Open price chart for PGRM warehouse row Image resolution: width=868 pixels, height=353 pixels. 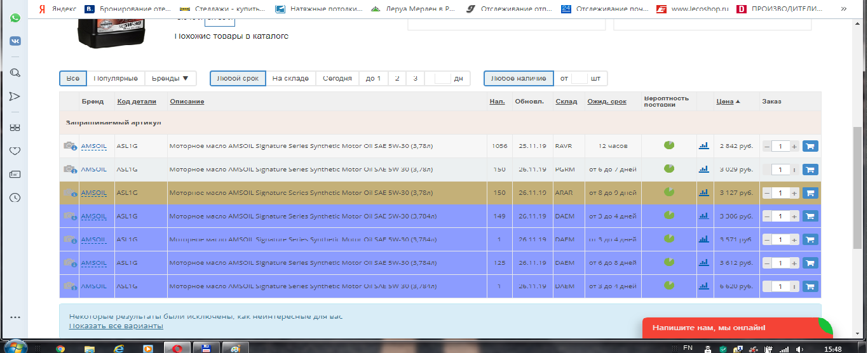point(703,170)
